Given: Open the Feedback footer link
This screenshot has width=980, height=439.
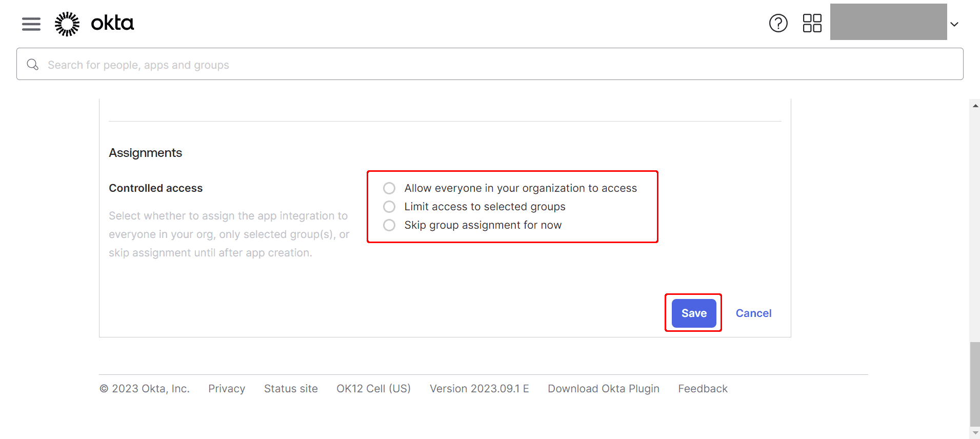Looking at the screenshot, I should 703,389.
